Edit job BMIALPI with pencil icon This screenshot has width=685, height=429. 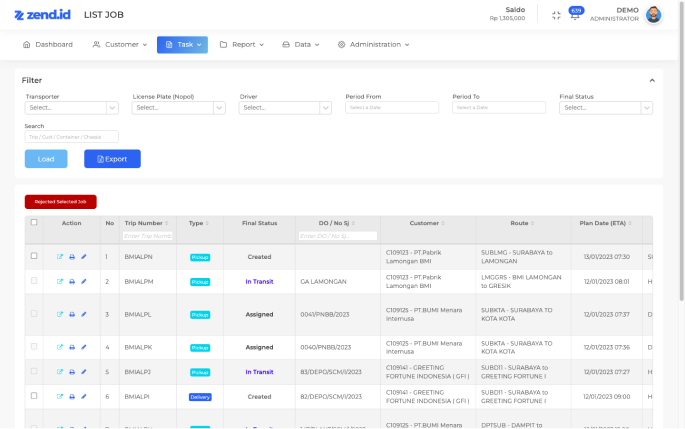[x=84, y=397]
